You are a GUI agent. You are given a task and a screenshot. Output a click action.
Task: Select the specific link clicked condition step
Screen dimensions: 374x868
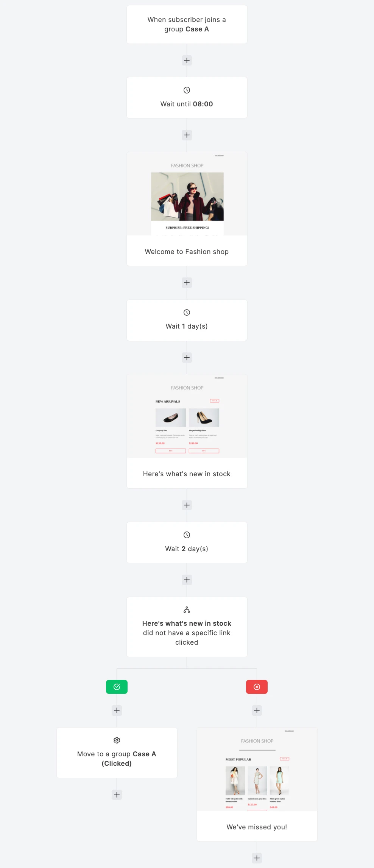click(187, 627)
